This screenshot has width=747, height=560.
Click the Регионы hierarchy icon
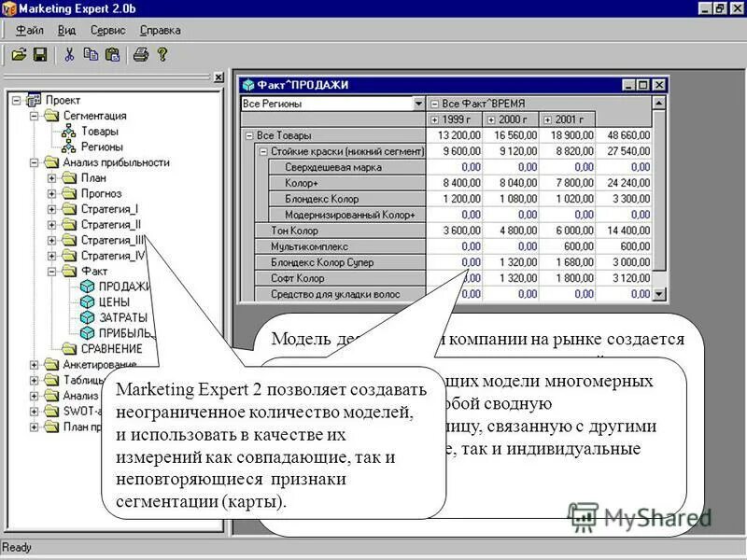click(x=68, y=147)
